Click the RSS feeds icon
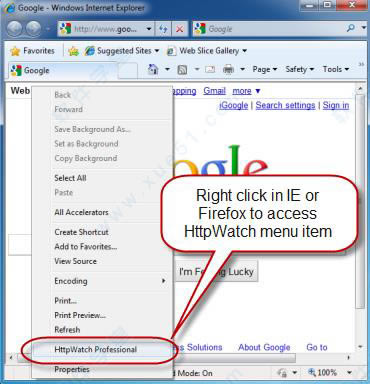The height and width of the screenshot is (384, 370). [x=182, y=69]
